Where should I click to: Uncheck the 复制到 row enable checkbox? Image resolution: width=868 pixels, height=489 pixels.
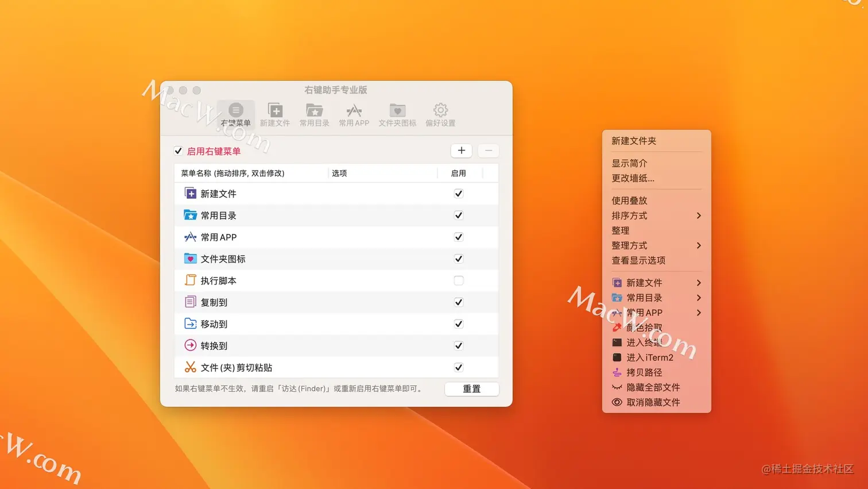[458, 302]
